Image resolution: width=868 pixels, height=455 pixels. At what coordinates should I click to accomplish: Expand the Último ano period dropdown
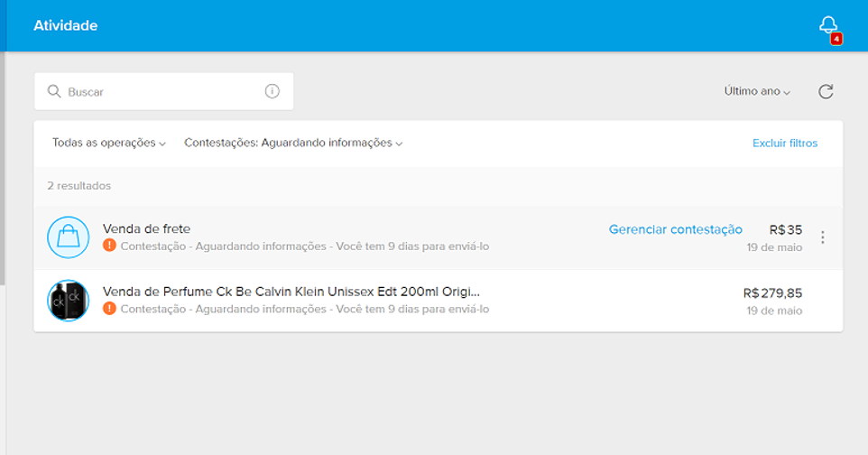click(x=757, y=91)
